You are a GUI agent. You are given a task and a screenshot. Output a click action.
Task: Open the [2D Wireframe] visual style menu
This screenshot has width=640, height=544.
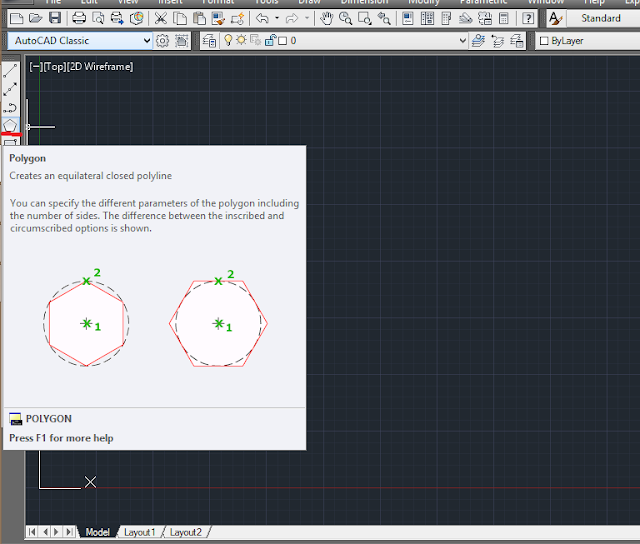click(100, 67)
